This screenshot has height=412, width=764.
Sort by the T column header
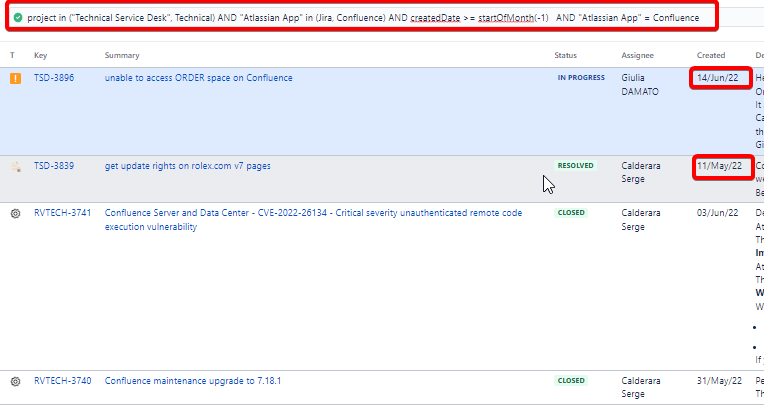point(12,56)
